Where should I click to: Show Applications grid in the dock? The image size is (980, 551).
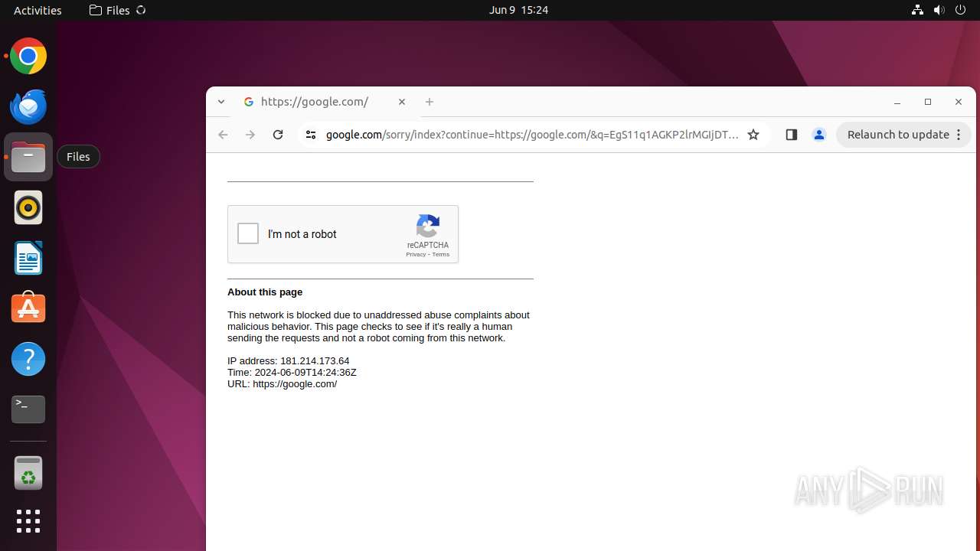[28, 521]
